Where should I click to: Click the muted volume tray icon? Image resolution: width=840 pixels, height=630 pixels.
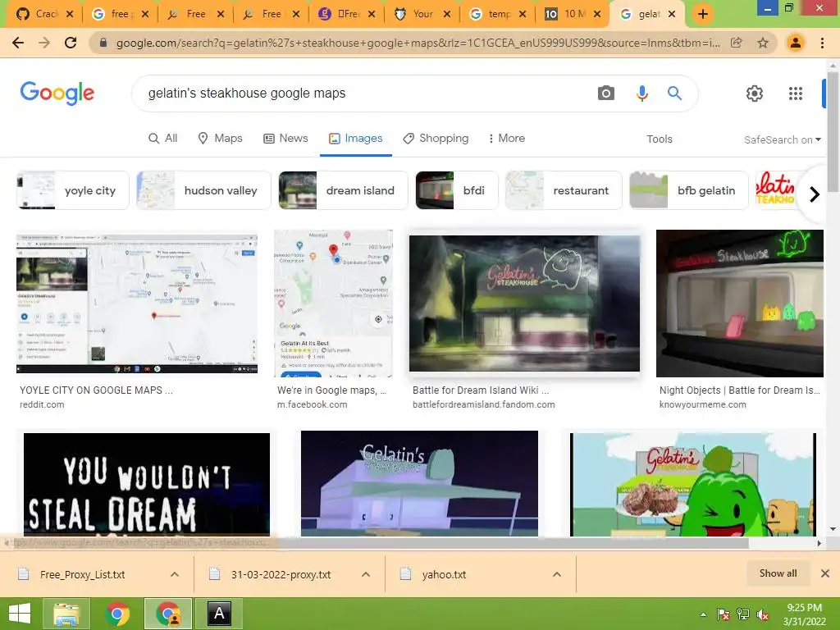pos(764,614)
